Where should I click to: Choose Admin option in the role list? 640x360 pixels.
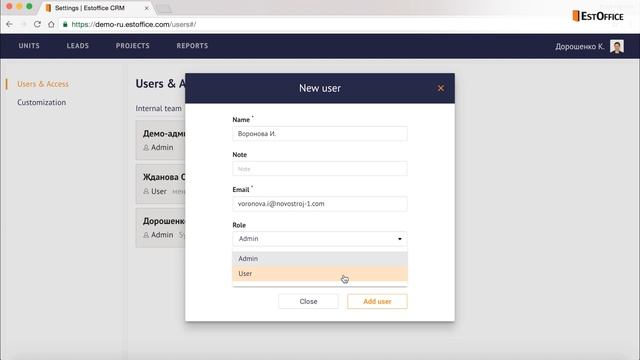(320, 259)
